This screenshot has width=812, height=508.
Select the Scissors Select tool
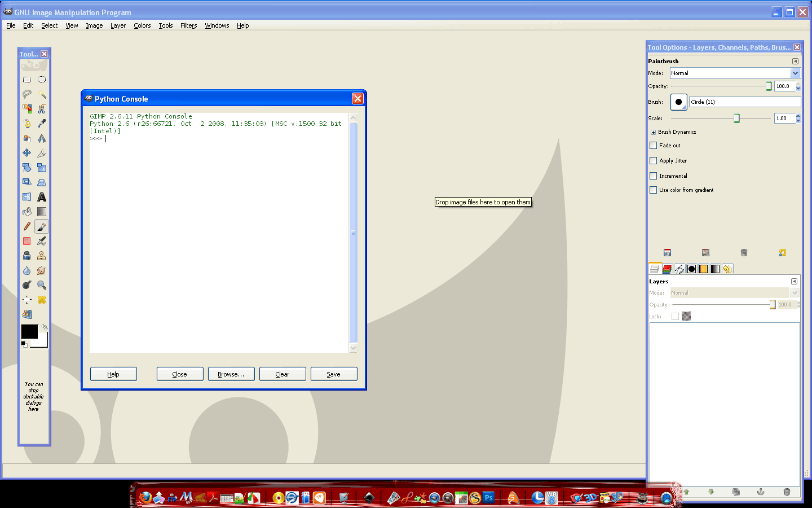coord(42,109)
